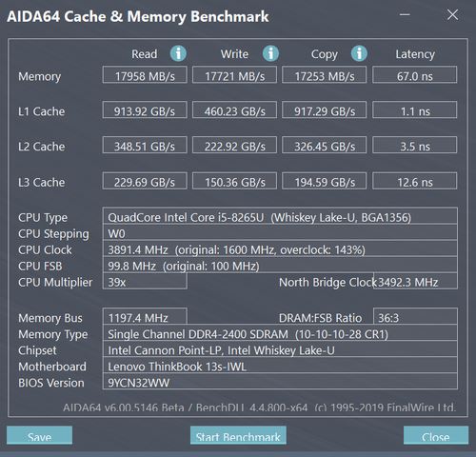
Task: Click the CPU Type information field
Action: pyautogui.click(x=280, y=216)
